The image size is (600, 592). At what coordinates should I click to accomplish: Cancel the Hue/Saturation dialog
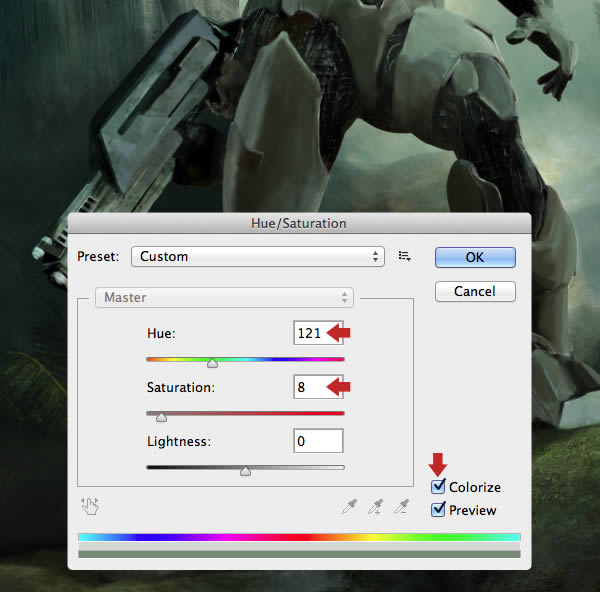pos(475,292)
